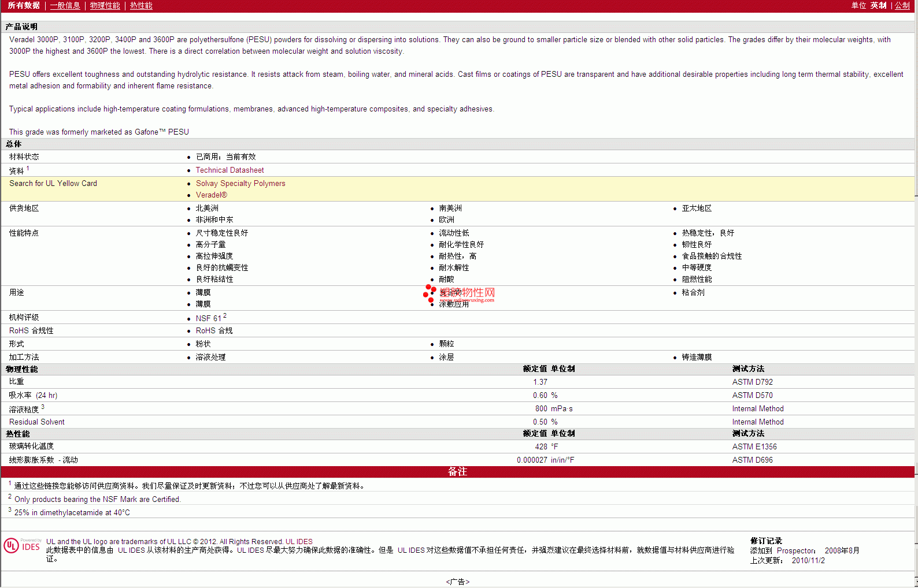918x588 pixels.
Task: Click the UL IDES logo icon
Action: (22, 546)
